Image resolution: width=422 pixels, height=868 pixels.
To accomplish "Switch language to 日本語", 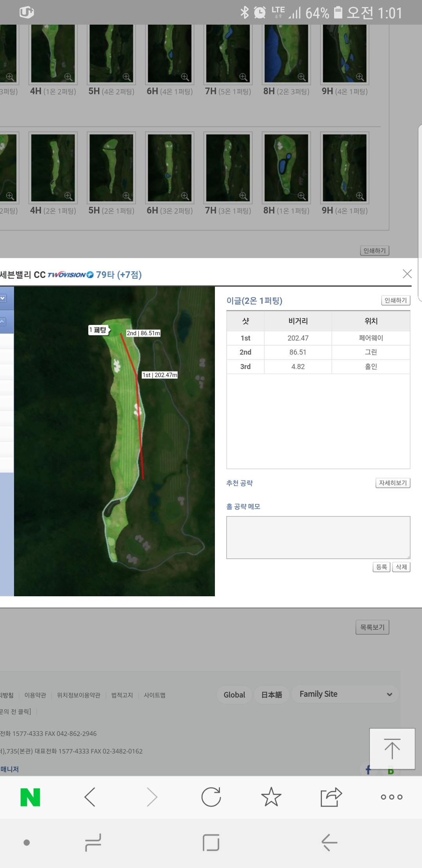I will pyautogui.click(x=272, y=695).
